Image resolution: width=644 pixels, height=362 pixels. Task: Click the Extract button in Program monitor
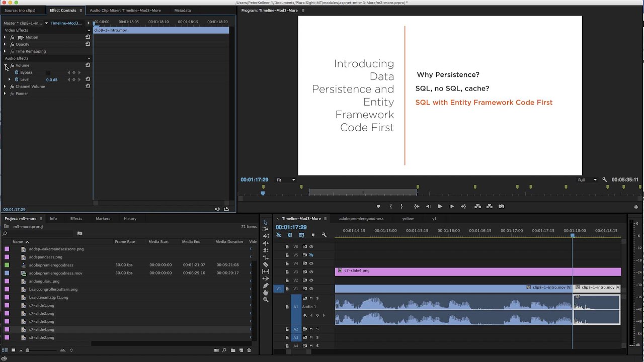click(x=489, y=206)
